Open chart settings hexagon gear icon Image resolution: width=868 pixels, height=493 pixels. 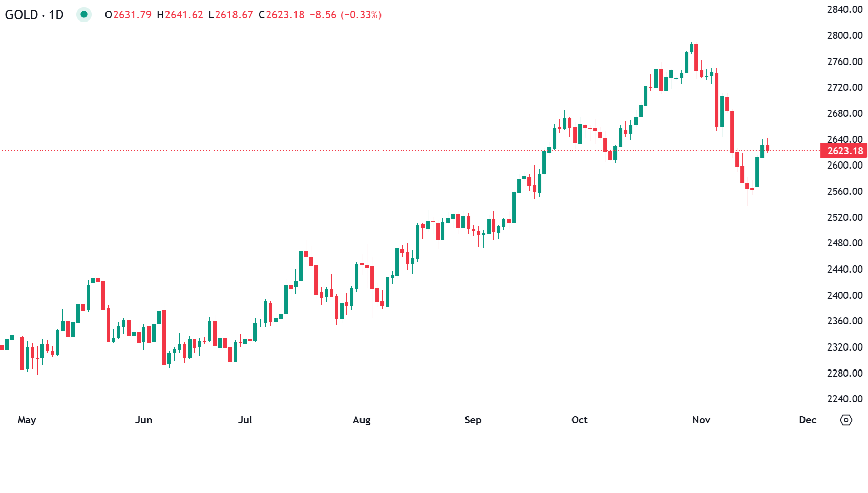tap(846, 420)
